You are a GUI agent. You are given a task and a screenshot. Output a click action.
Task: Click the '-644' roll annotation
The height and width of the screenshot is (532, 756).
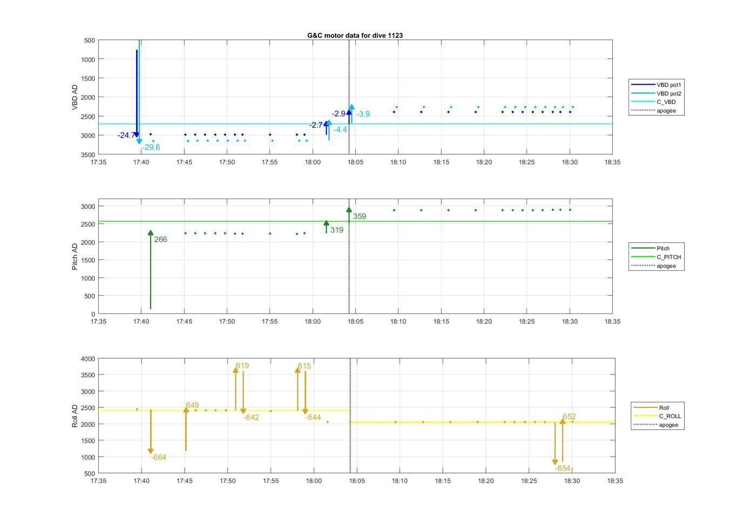pos(313,418)
